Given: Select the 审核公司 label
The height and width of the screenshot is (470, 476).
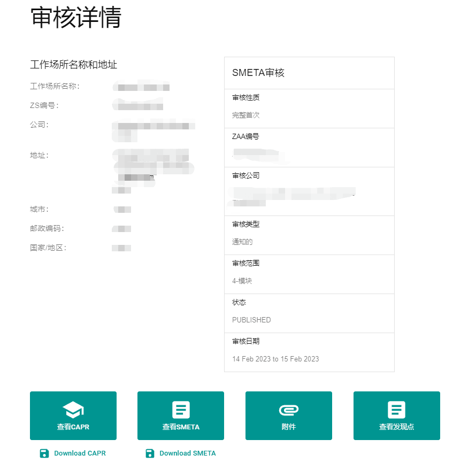Looking at the screenshot, I should [x=246, y=175].
